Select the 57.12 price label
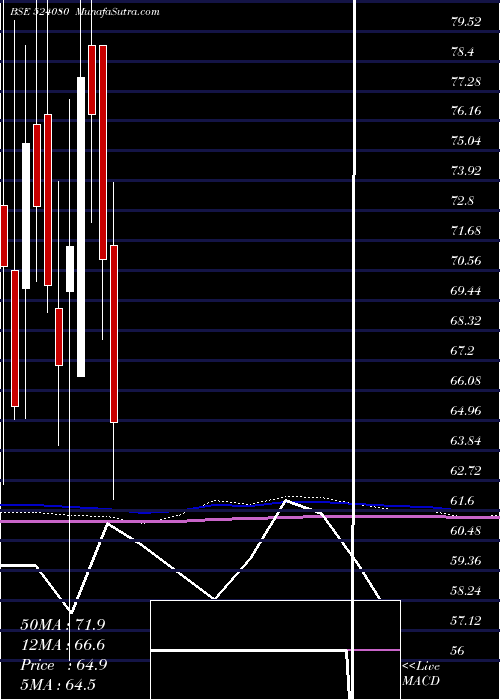 tap(466, 621)
